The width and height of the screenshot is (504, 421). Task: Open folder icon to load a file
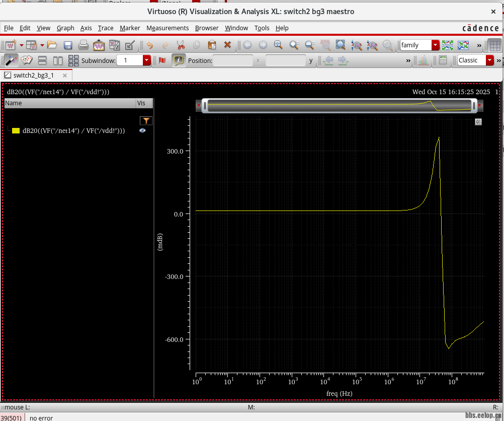[x=52, y=45]
